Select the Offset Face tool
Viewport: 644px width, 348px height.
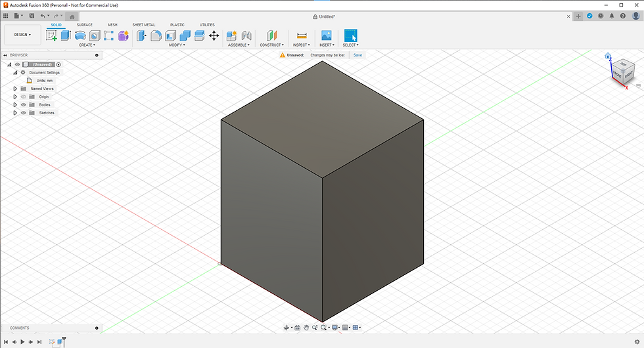click(x=200, y=35)
